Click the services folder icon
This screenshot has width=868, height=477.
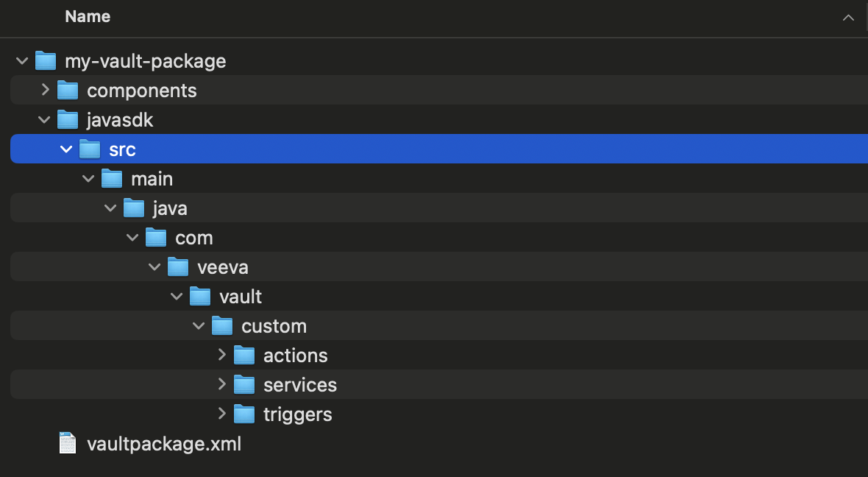click(x=243, y=384)
